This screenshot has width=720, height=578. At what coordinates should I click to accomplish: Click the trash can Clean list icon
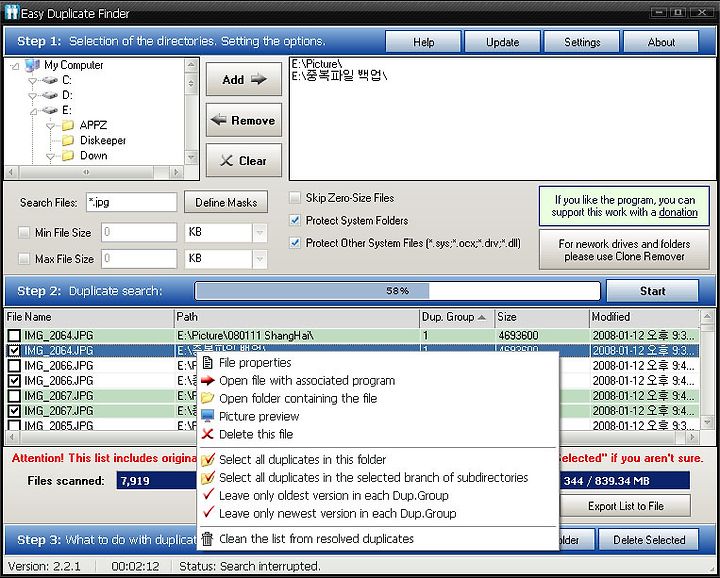click(208, 539)
